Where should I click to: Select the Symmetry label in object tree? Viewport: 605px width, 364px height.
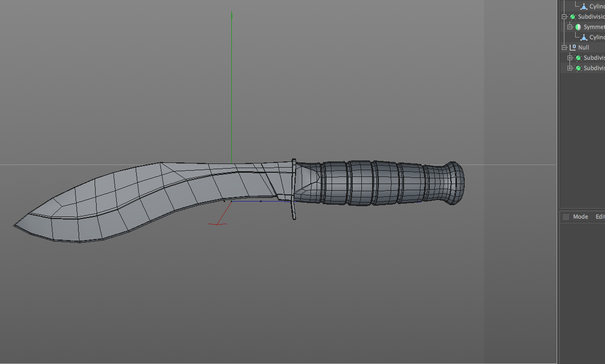594,27
